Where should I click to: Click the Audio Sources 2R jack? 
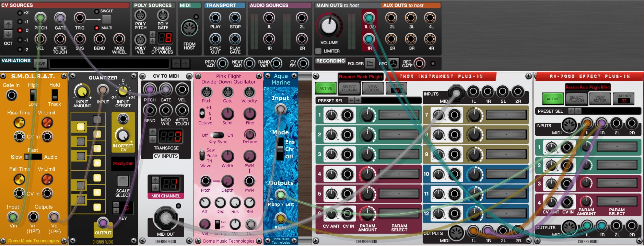(x=302, y=39)
